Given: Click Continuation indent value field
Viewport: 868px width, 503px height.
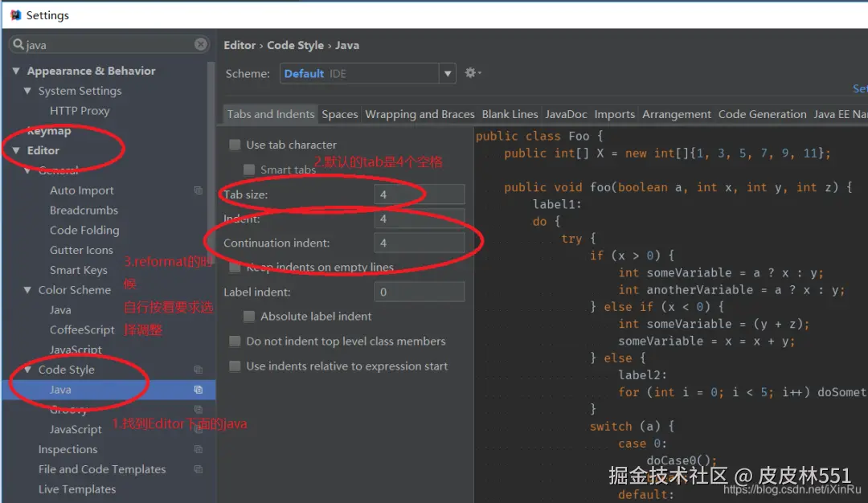Looking at the screenshot, I should pyautogui.click(x=420, y=243).
